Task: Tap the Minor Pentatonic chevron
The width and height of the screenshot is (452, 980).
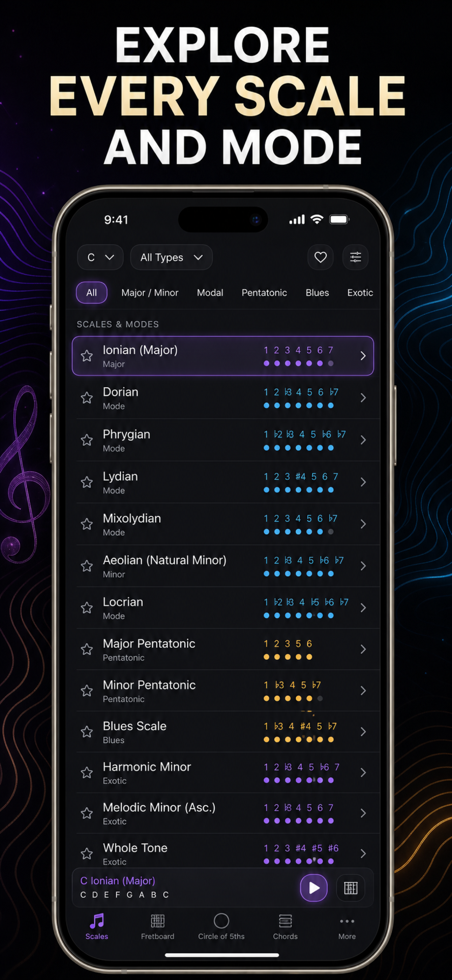Action: 363,691
